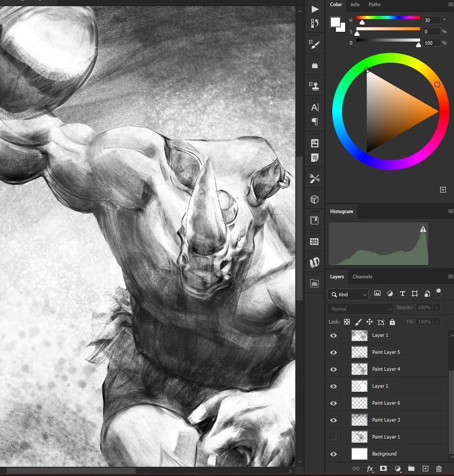This screenshot has height=476, width=454.
Task: Click the hue slider handle
Action: pos(362,23)
